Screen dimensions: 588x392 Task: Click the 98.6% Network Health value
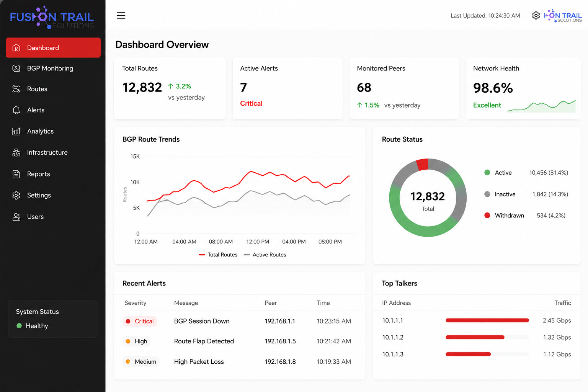coord(493,88)
